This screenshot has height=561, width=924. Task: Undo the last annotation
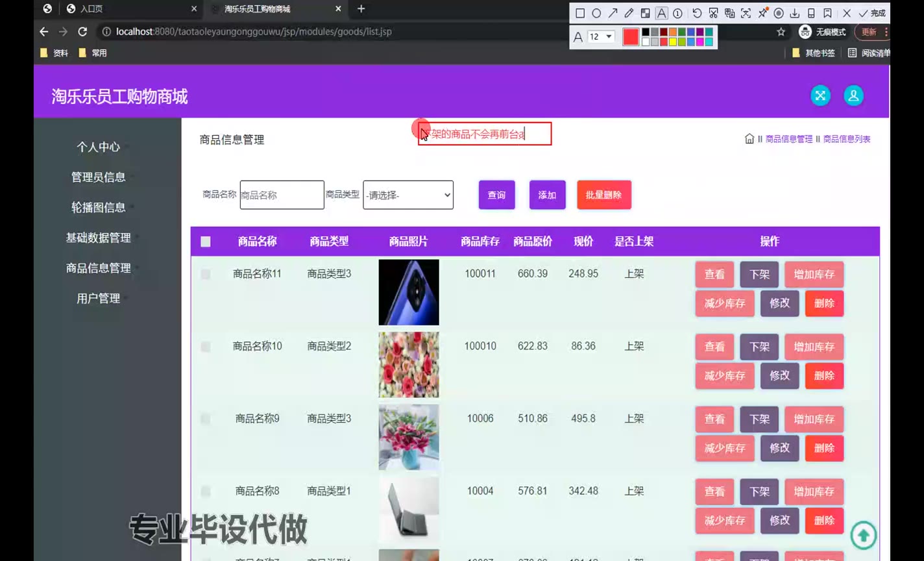[697, 13]
